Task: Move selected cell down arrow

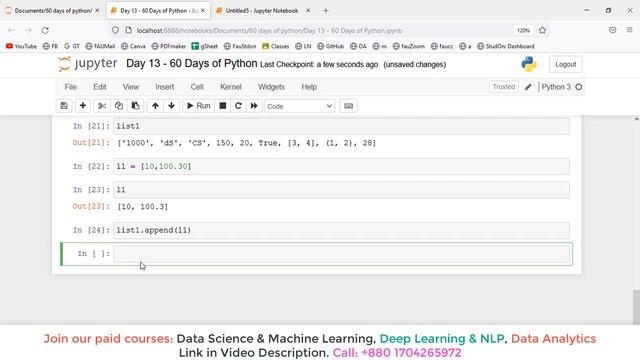Action: point(171,106)
